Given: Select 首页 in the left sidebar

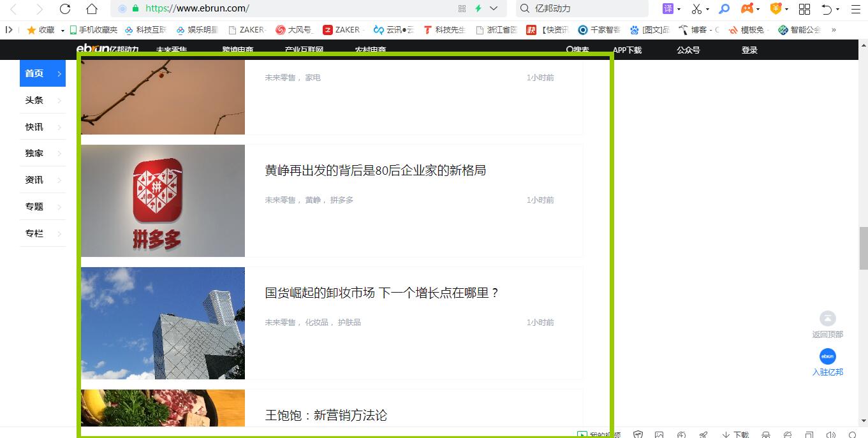Looking at the screenshot, I should tap(43, 73).
